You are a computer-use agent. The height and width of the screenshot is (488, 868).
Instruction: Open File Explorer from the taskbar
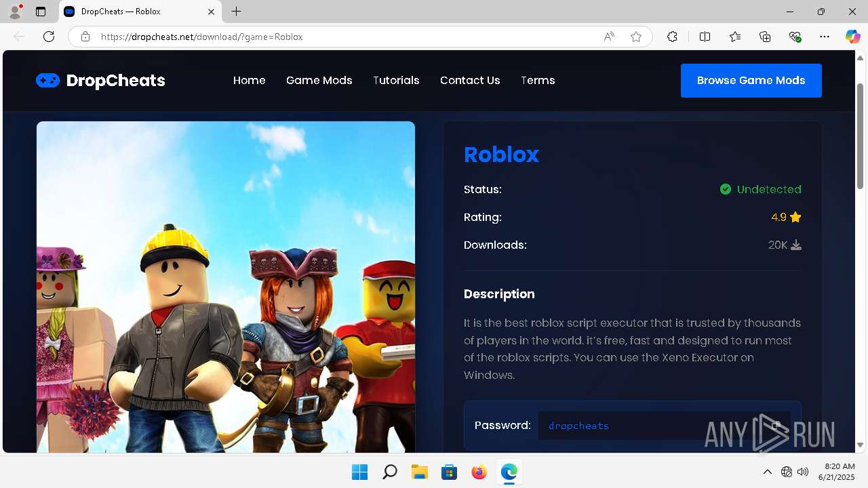coord(419,472)
